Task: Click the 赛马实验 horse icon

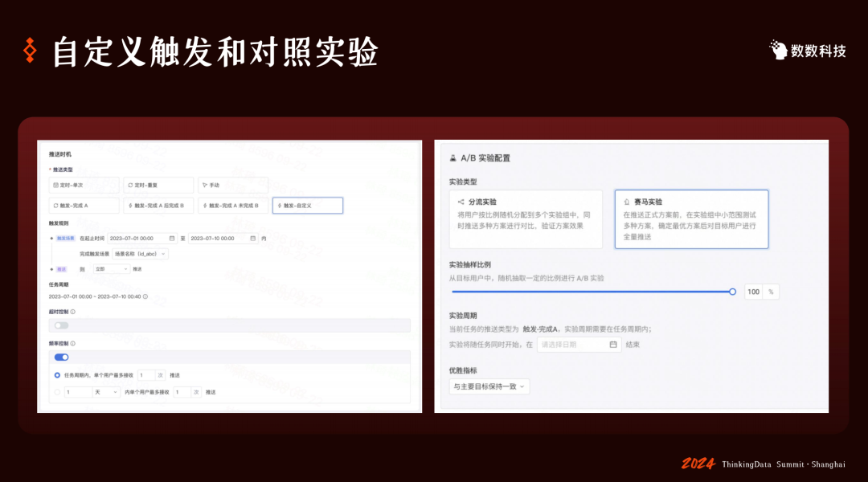Action: coord(627,202)
